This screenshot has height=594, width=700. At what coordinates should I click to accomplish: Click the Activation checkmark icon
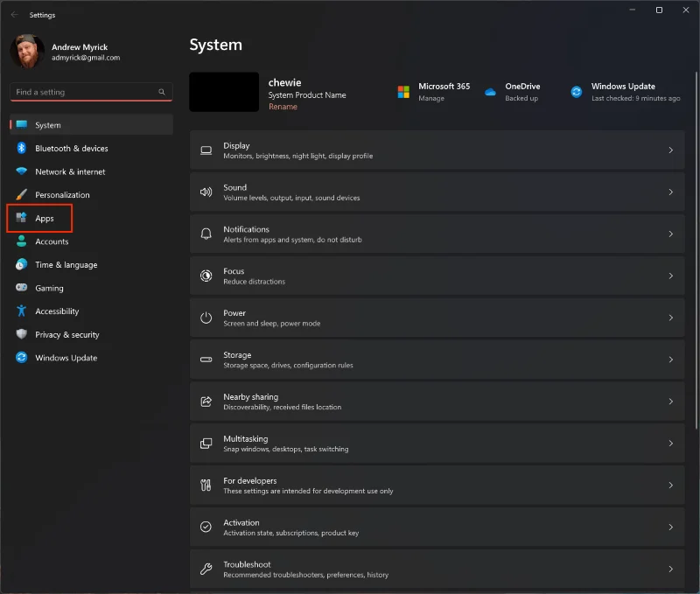[206, 527]
